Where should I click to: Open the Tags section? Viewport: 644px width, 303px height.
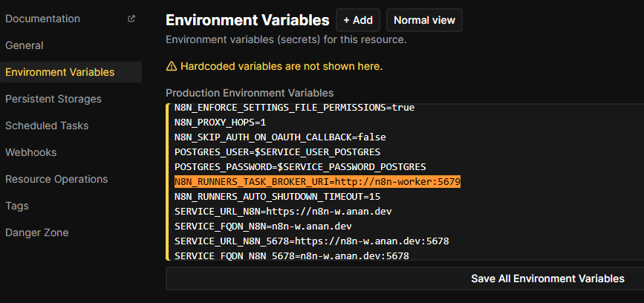17,206
